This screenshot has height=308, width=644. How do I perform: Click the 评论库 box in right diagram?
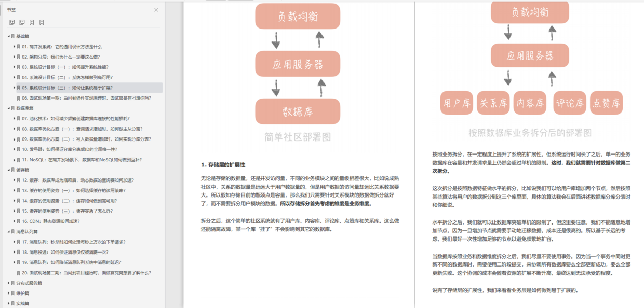(x=570, y=103)
